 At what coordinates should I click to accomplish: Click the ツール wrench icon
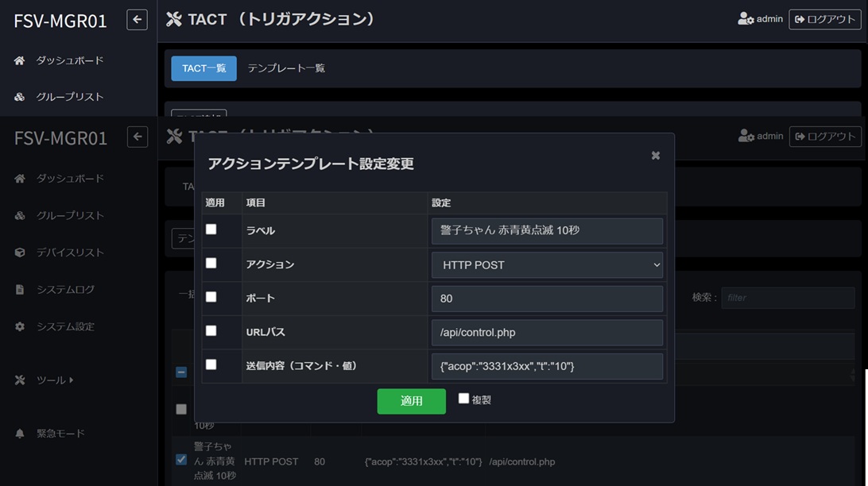coord(20,380)
